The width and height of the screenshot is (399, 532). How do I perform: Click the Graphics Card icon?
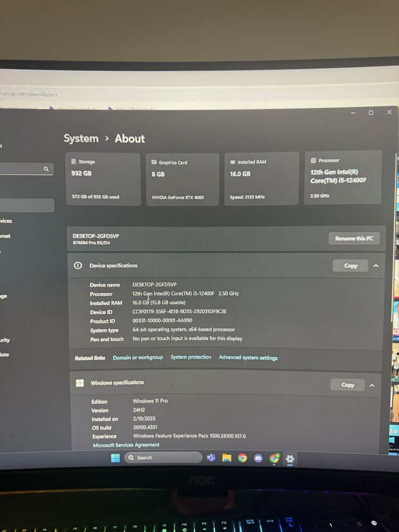tap(154, 162)
